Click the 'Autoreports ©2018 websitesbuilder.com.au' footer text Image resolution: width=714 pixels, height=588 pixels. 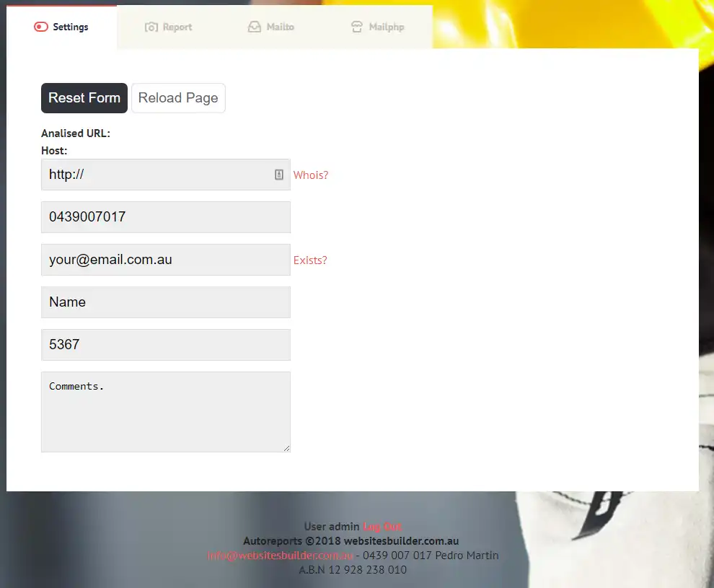pos(351,540)
